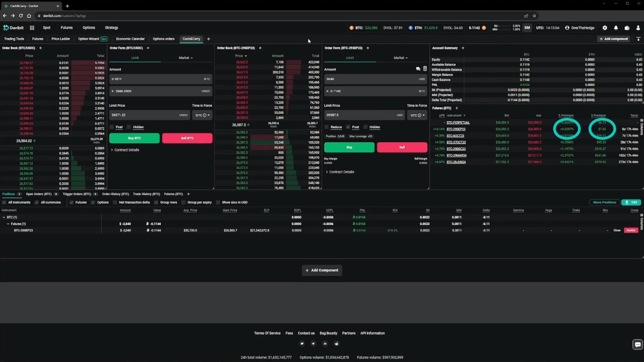Open the wallet icon in top bar
Screen dimensions: 644x362
(627, 28)
